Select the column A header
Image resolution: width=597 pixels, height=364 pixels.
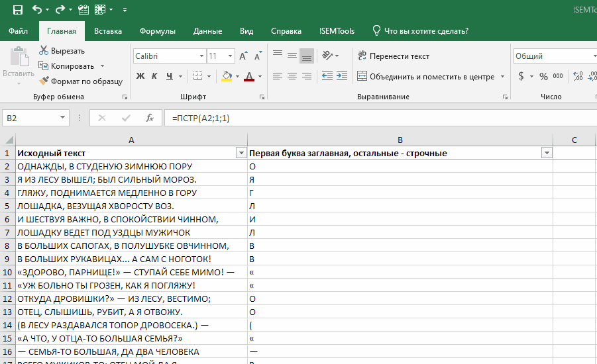click(131, 140)
